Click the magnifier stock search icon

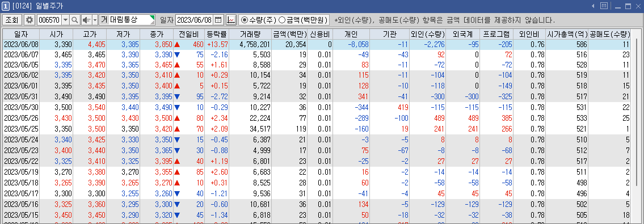pos(75,20)
